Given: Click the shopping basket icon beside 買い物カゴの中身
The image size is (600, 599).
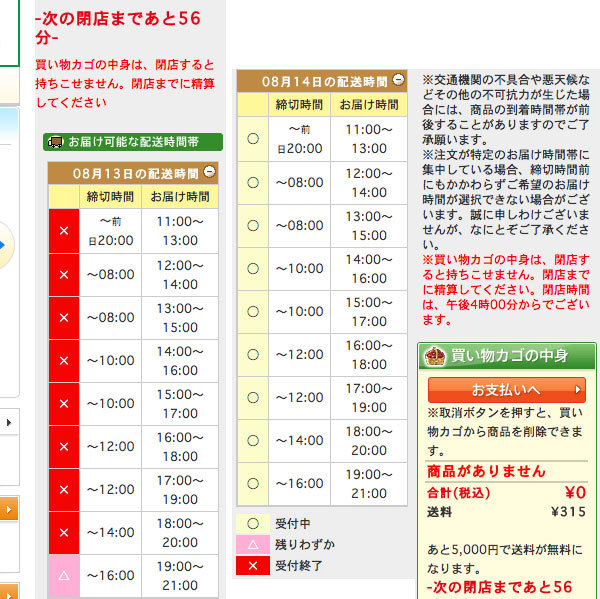Looking at the screenshot, I should click(x=434, y=356).
